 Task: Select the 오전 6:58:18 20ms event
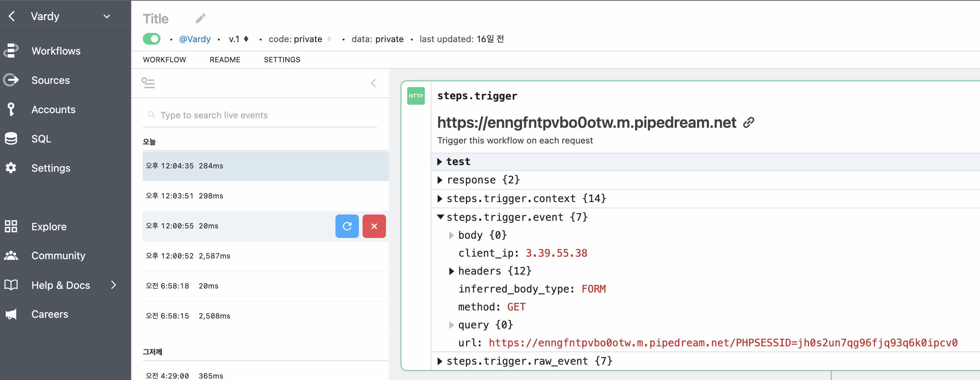point(266,286)
